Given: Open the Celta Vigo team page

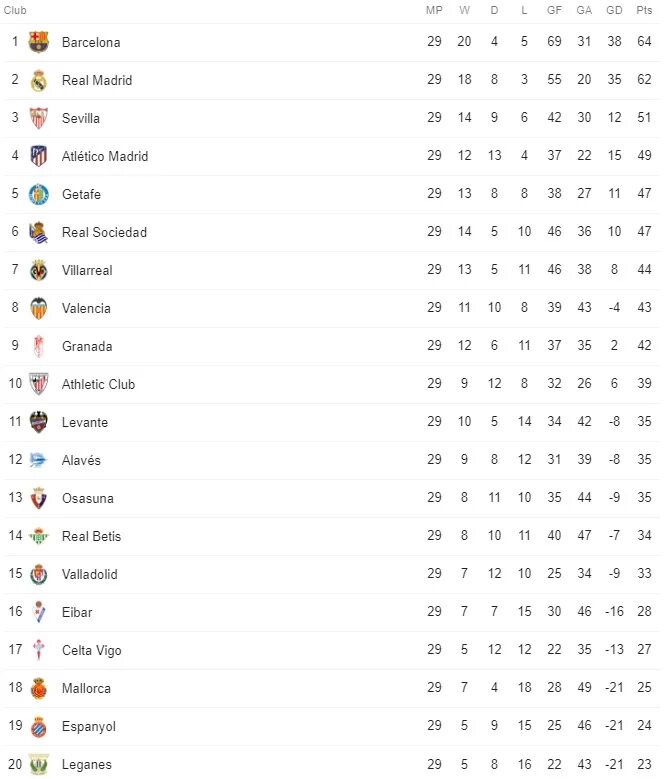Looking at the screenshot, I should (x=92, y=650).
